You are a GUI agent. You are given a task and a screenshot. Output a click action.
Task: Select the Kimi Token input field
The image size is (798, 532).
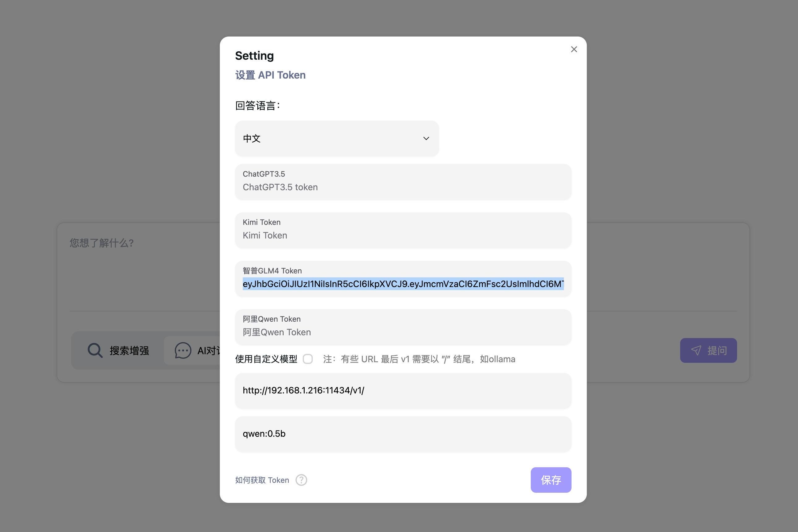pyautogui.click(x=402, y=235)
